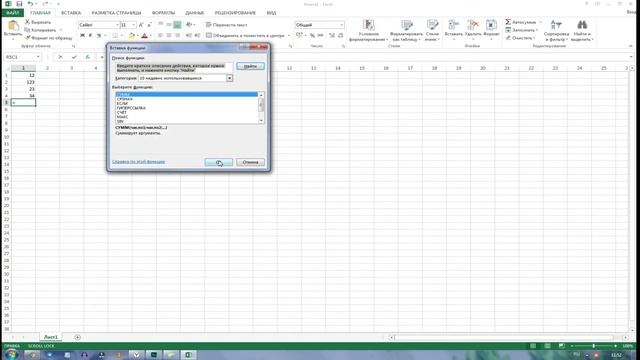Open the fill color dropdown arrow
This screenshot has height=360, width=640.
point(137,36)
